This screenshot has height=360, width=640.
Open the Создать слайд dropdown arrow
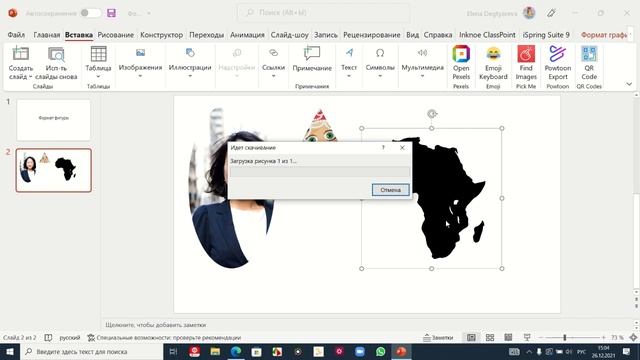[30, 77]
